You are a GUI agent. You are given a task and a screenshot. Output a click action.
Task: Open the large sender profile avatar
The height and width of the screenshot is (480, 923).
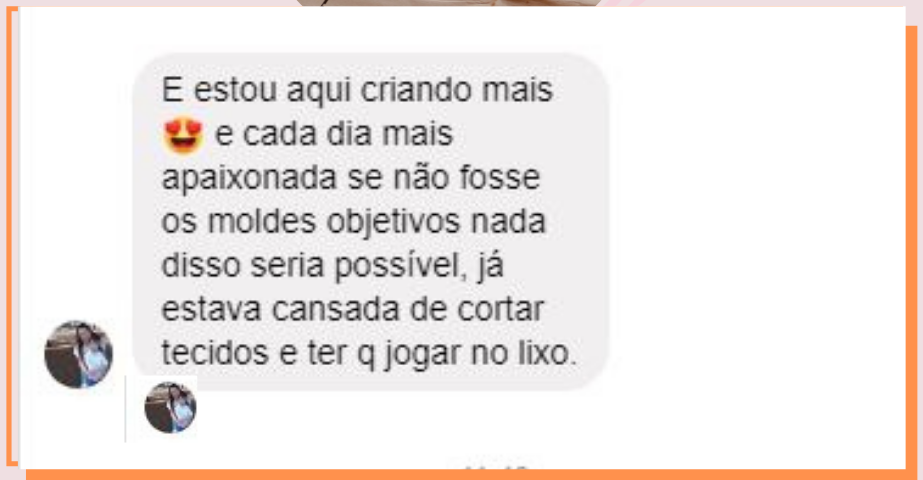tap(78, 354)
